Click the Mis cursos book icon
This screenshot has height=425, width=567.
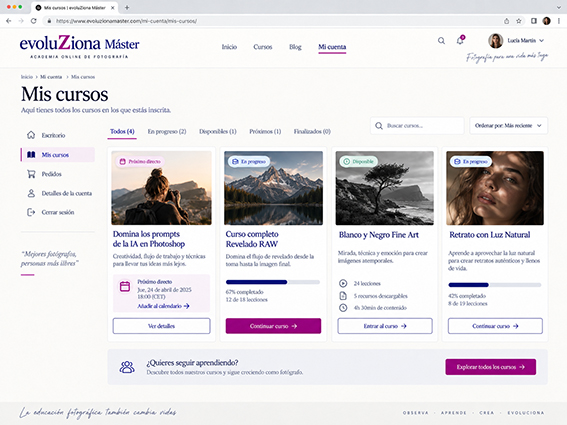pyautogui.click(x=31, y=154)
